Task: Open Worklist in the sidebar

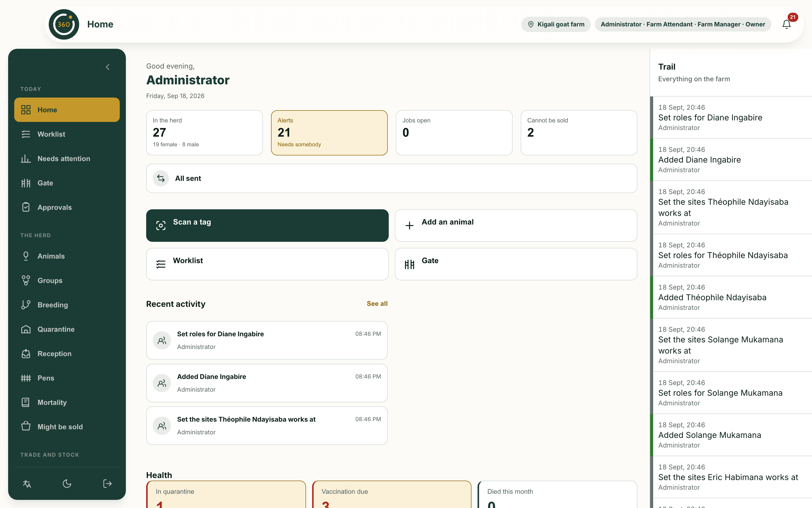Action: click(x=67, y=134)
